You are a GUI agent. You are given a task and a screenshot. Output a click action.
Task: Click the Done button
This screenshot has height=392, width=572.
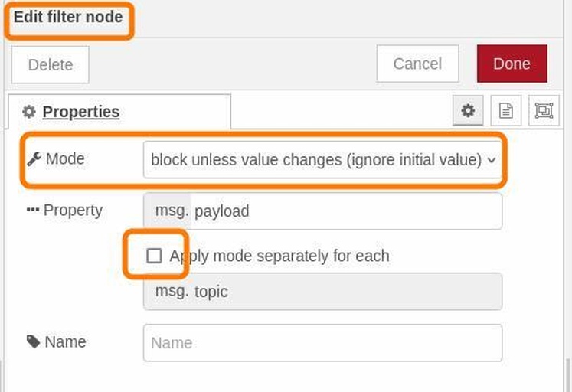pos(512,64)
